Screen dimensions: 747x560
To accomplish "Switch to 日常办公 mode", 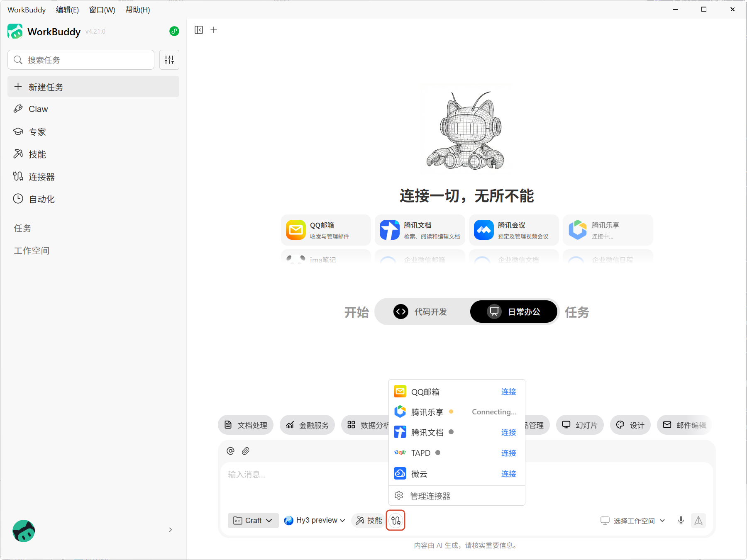I will (x=514, y=312).
